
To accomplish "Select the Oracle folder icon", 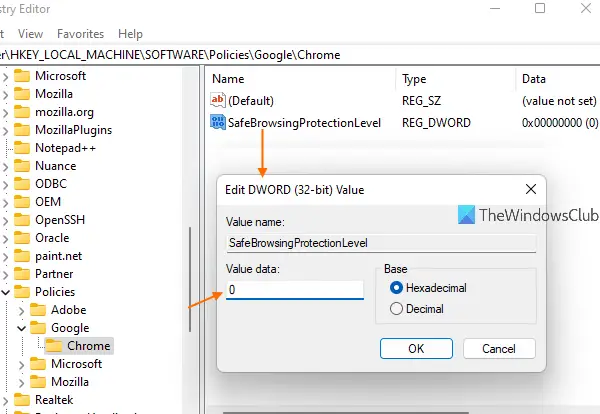I will 22,238.
